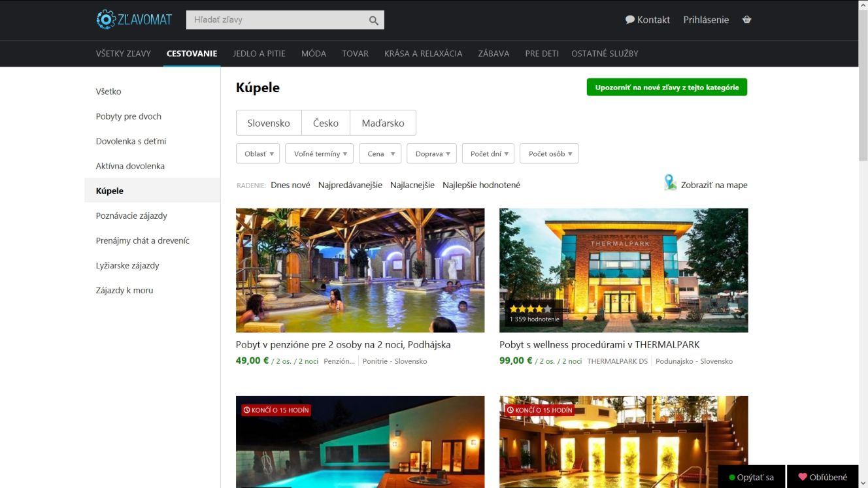Switch to the Česko tab
The height and width of the screenshot is (488, 868).
(x=325, y=123)
